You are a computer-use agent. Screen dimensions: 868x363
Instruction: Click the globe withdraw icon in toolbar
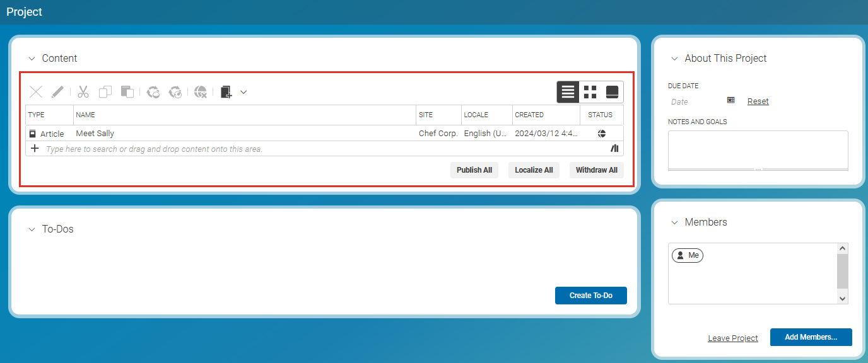[201, 92]
